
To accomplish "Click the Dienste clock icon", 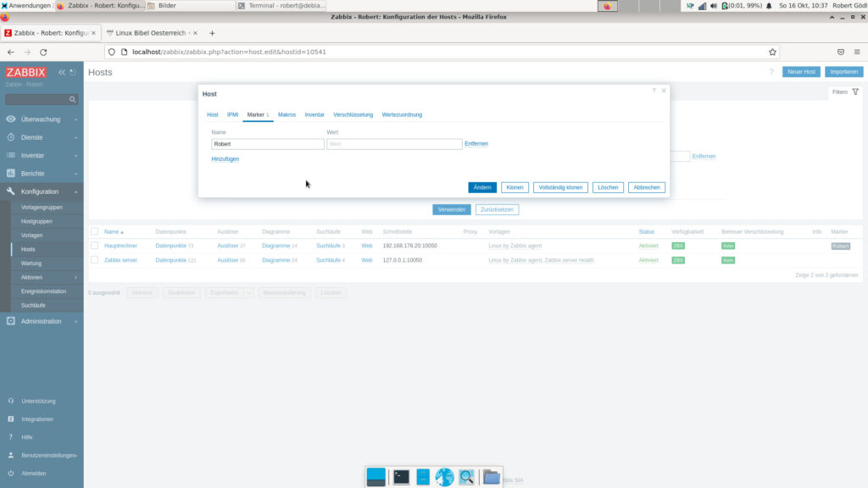I will click(x=10, y=137).
